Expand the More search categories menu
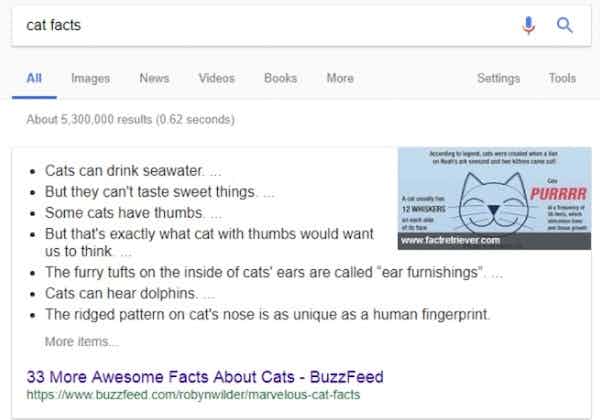600x420 pixels. pos(339,78)
